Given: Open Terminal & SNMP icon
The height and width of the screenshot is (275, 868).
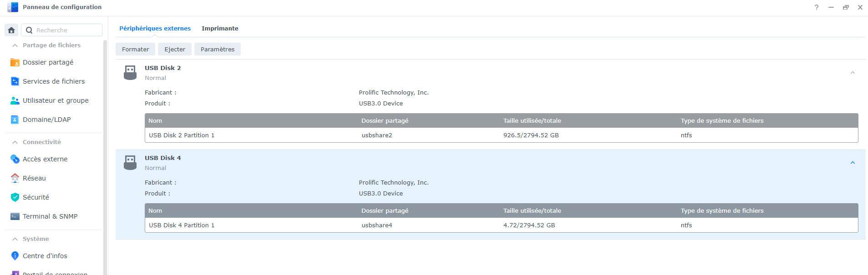Looking at the screenshot, I should [x=15, y=216].
